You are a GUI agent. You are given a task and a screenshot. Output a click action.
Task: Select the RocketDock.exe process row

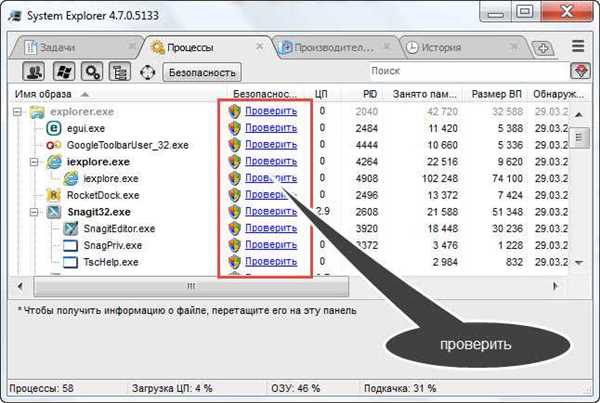[289, 195]
